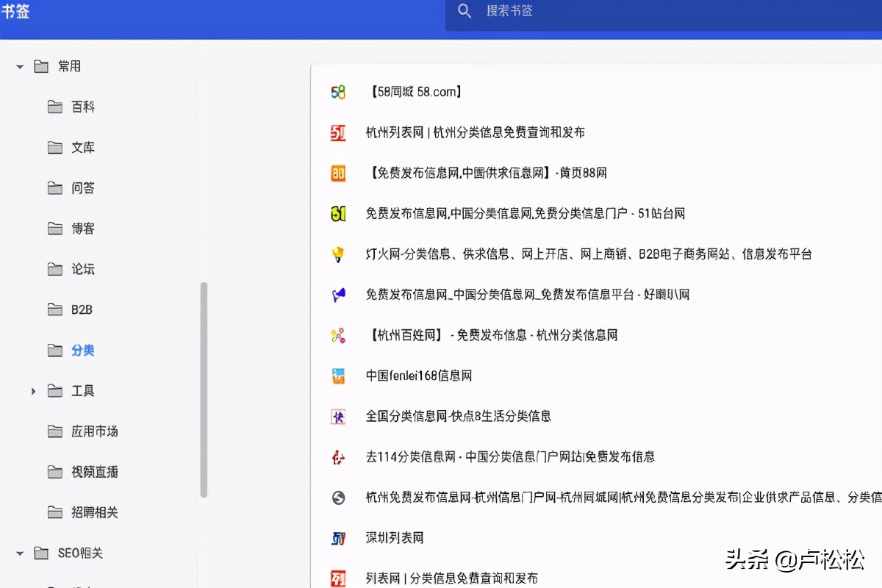Click the blue flag icon beside 好喇叭网
This screenshot has width=882, height=588.
click(x=338, y=294)
